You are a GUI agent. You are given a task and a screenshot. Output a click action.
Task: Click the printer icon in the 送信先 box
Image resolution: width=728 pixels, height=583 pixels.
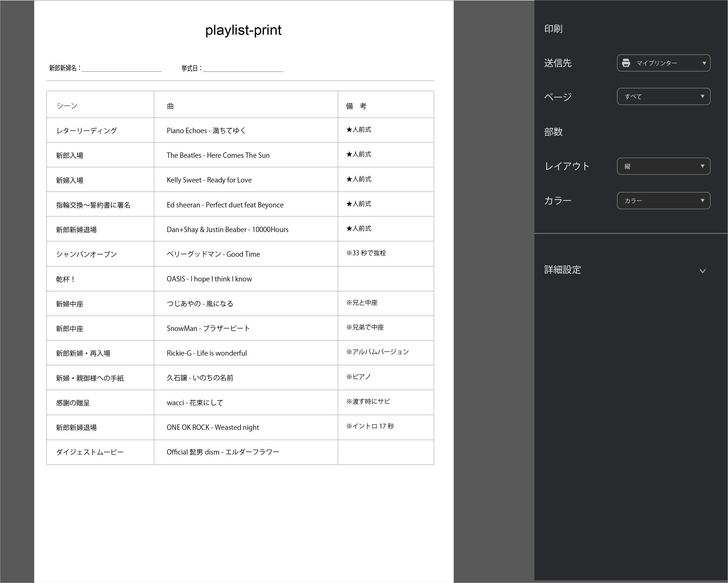coord(626,63)
